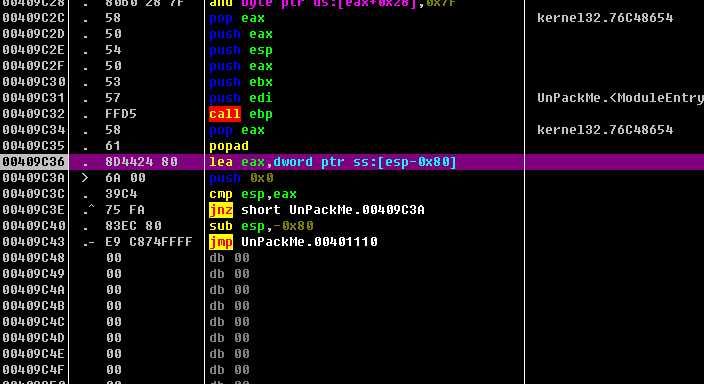Click push eax instruction at 00409C2D
This screenshot has height=384, width=704.
click(241, 34)
